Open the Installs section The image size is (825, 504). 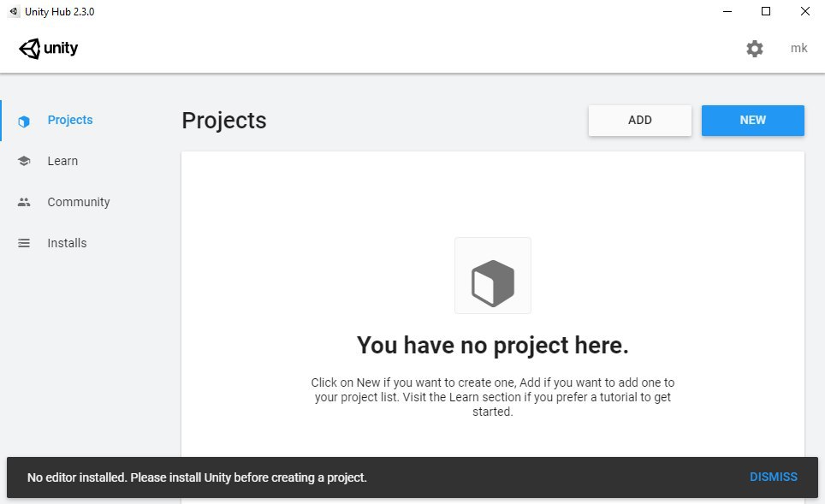click(x=67, y=243)
